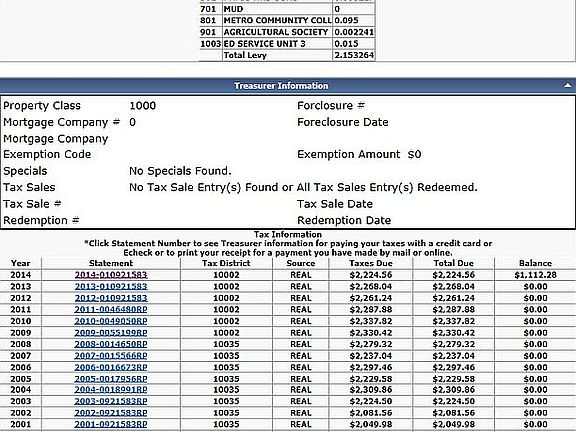Click the Statement column header

tap(111, 263)
